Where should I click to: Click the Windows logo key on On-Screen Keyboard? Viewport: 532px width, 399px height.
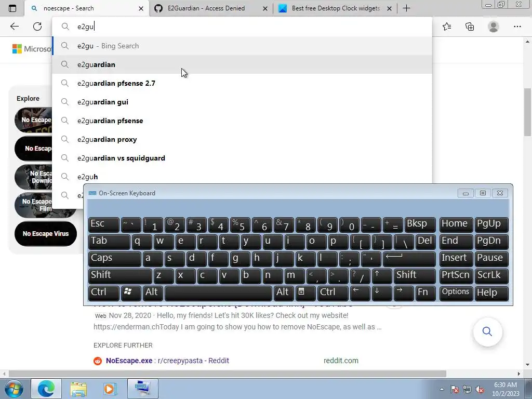(x=130, y=292)
